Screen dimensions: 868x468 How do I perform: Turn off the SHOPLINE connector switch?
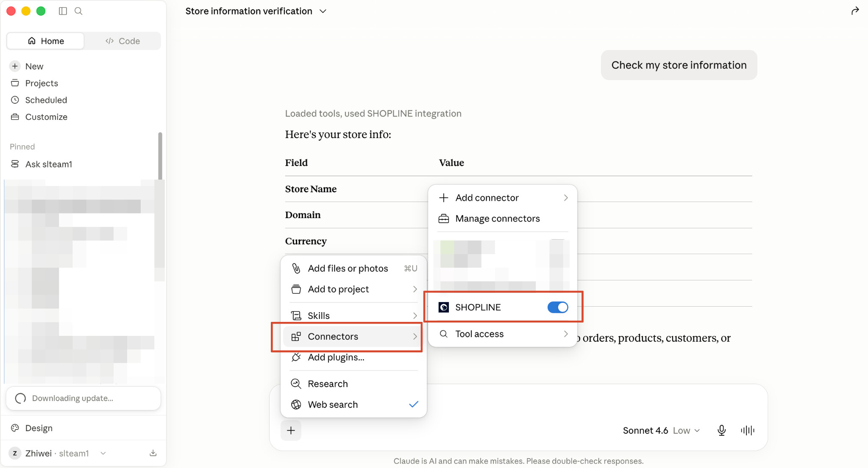558,307
